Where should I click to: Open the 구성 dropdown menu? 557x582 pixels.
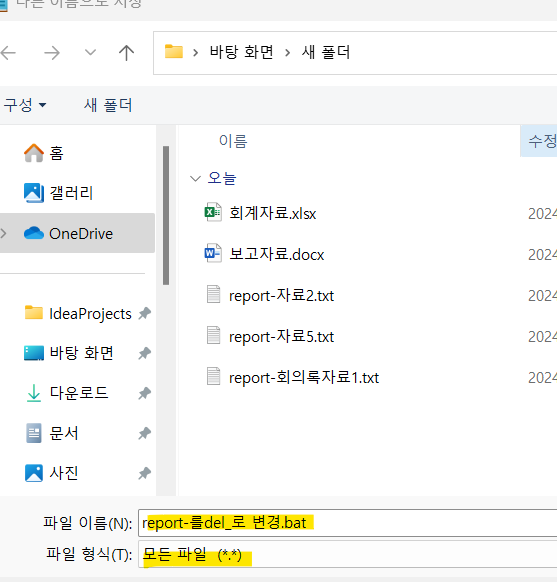(x=25, y=105)
